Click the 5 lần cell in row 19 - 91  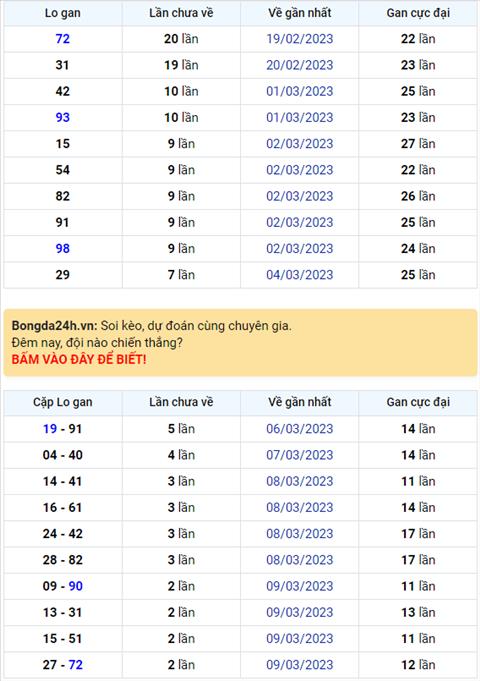(181, 429)
